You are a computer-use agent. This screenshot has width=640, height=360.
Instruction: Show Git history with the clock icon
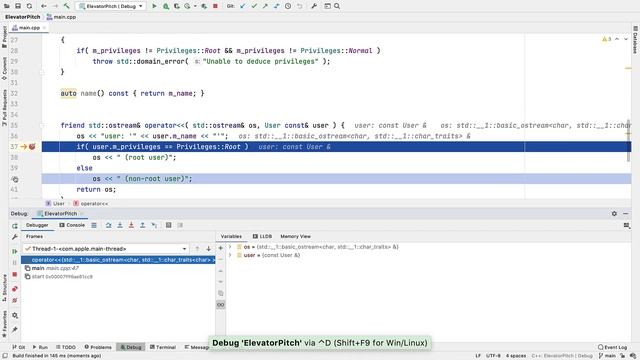click(x=288, y=6)
